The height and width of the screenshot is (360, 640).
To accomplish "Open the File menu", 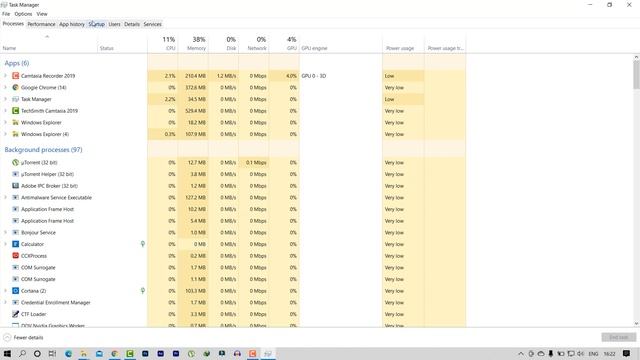I will pos(6,14).
